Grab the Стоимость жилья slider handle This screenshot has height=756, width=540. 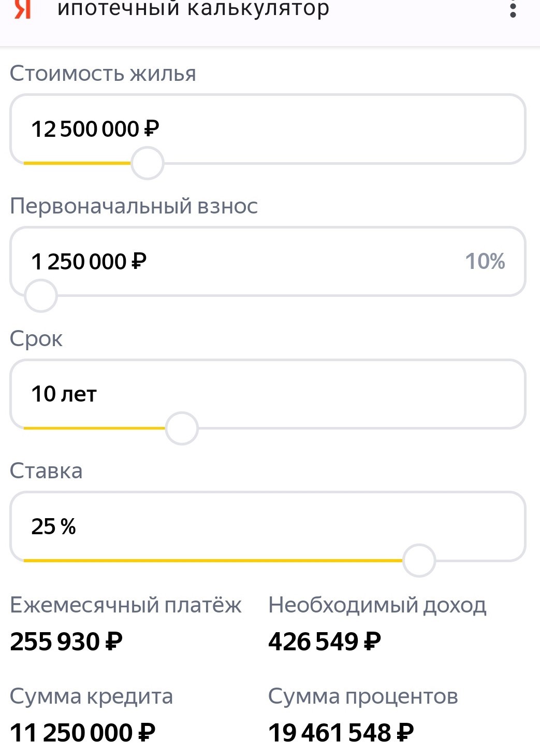click(148, 163)
